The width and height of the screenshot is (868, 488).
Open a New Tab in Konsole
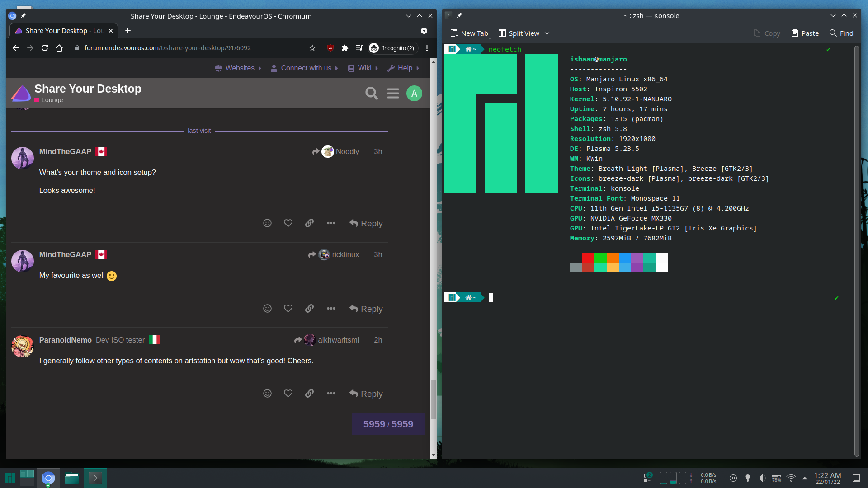click(470, 33)
